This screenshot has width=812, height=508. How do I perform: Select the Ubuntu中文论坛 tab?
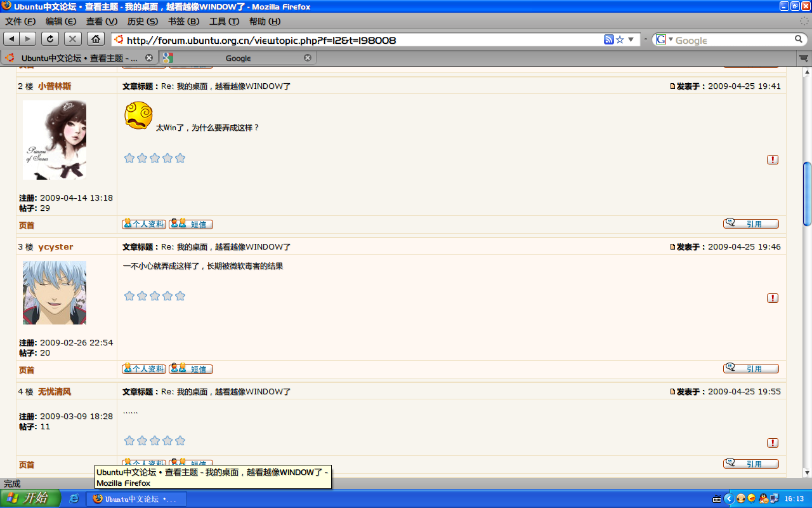coord(79,58)
